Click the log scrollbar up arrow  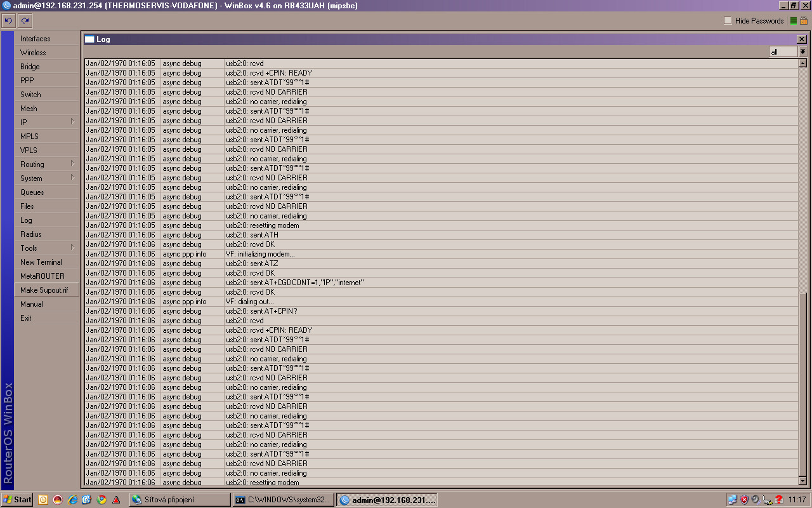802,63
